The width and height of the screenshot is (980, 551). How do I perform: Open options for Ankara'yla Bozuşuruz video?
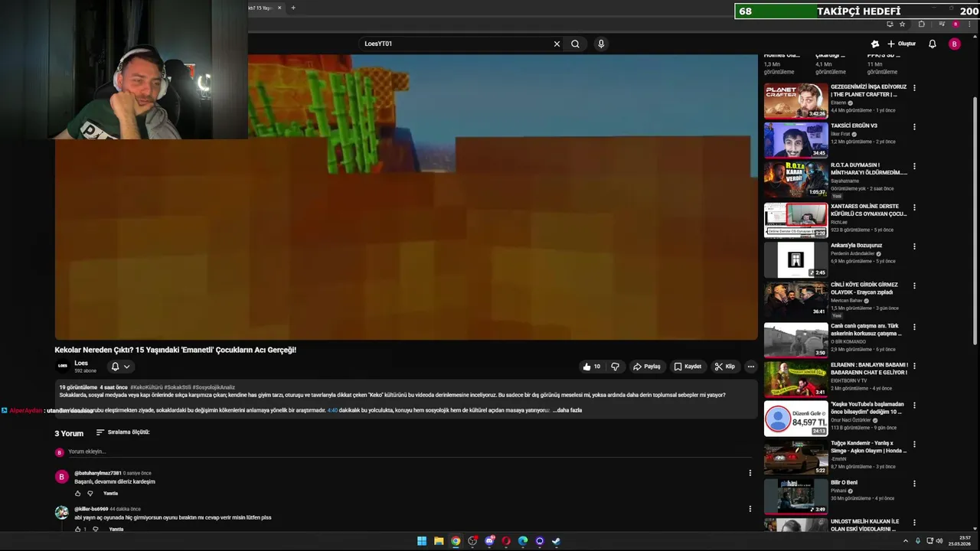click(x=914, y=246)
